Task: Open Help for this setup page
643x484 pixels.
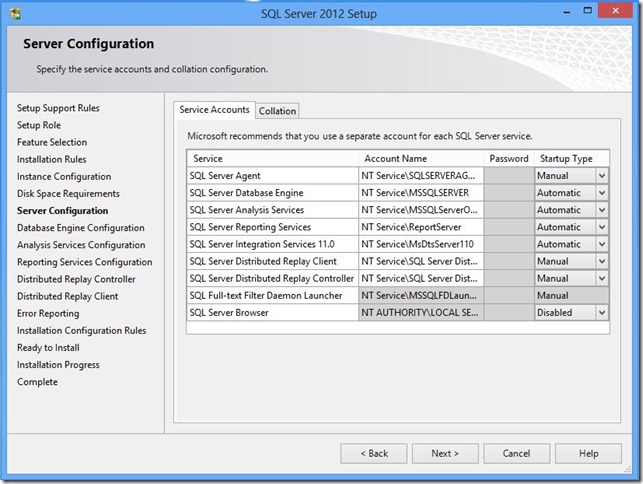Action: coord(588,453)
